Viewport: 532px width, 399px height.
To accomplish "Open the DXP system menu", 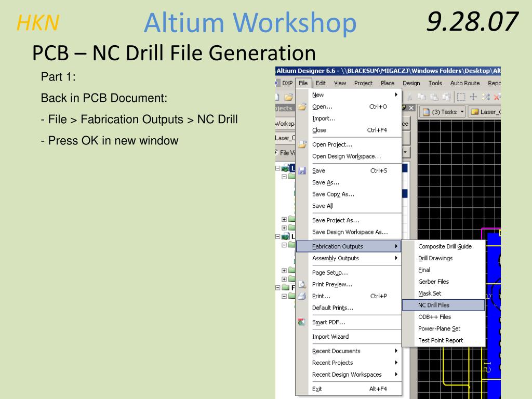I will click(x=287, y=83).
